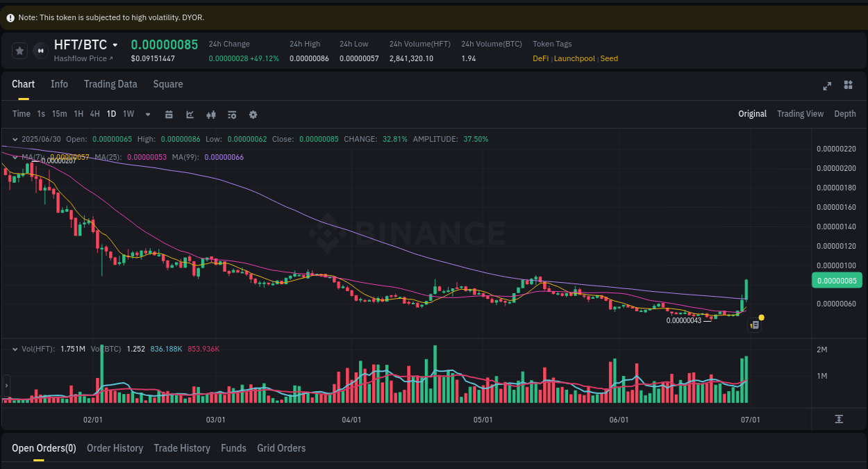Open the candlestick chart type icon
Viewport: 868px width, 469px height.
point(210,114)
